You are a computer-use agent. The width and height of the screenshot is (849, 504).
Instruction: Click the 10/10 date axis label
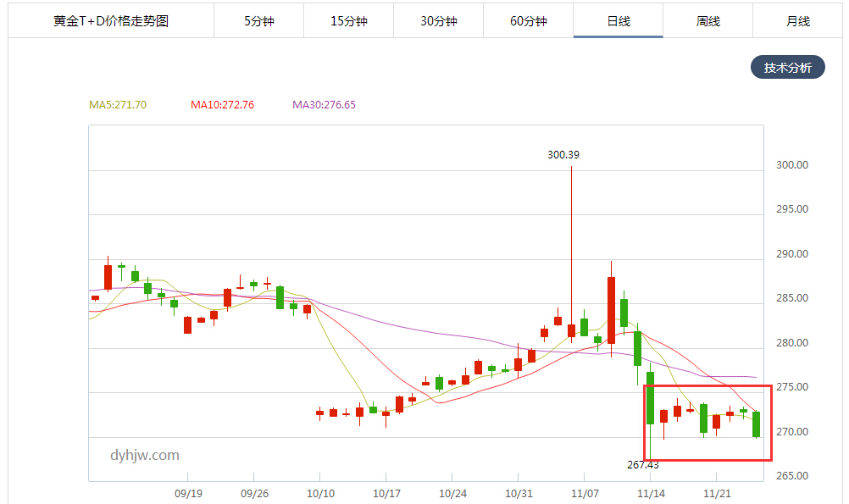point(320,494)
